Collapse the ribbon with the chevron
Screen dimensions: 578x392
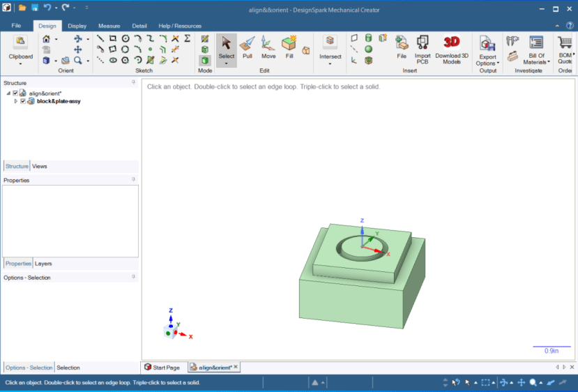point(557,26)
